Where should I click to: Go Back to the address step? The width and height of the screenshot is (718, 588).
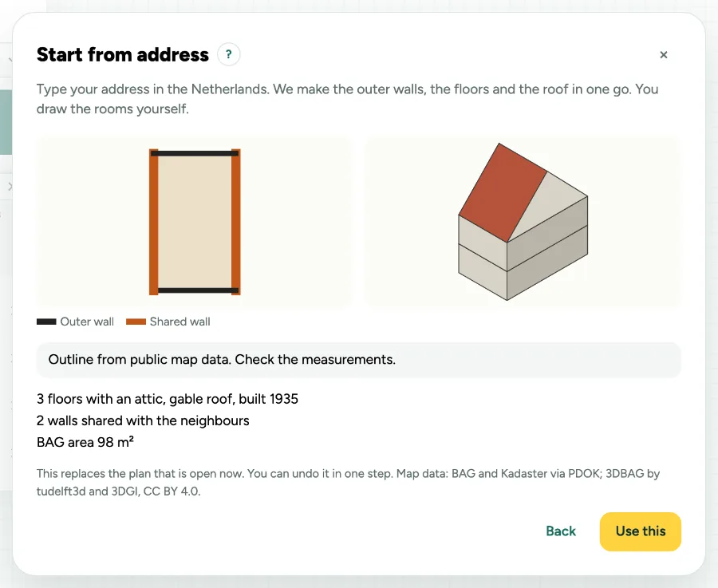561,531
